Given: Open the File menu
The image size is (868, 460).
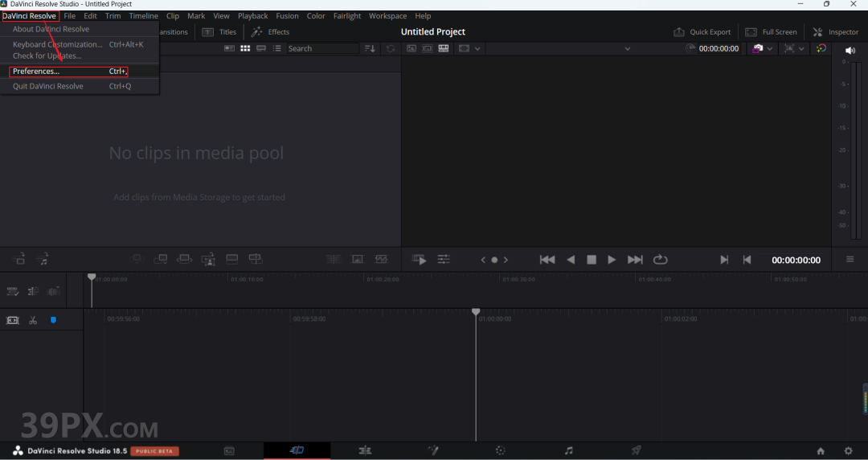Looking at the screenshot, I should 70,16.
